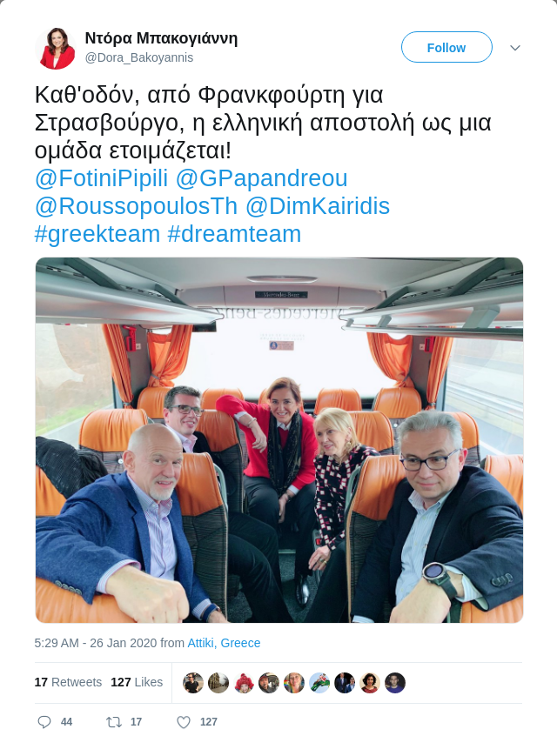Click the reply speech bubble icon
Viewport: 557px width, 756px height.
coord(44,722)
